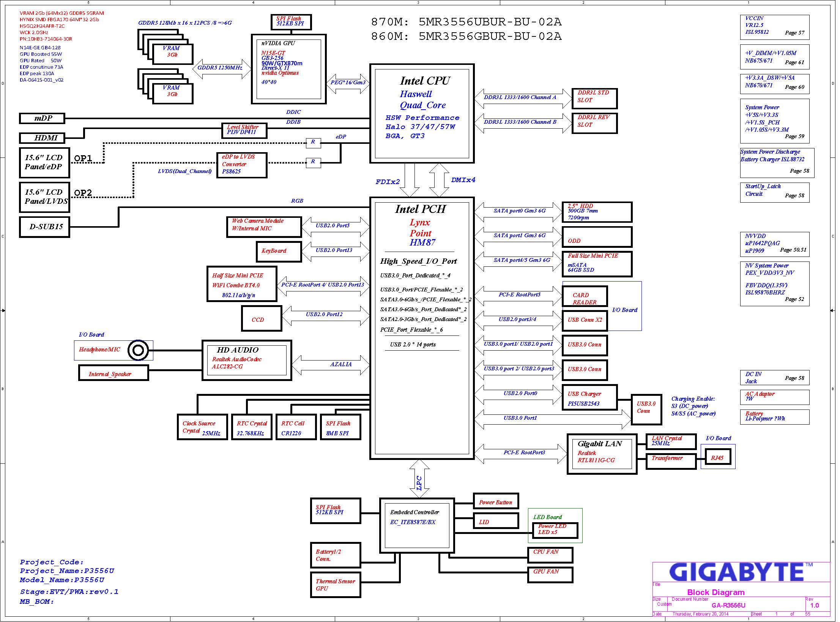The height and width of the screenshot is (622, 840).
Task: Click the DC IN Jack box
Action: click(775, 378)
